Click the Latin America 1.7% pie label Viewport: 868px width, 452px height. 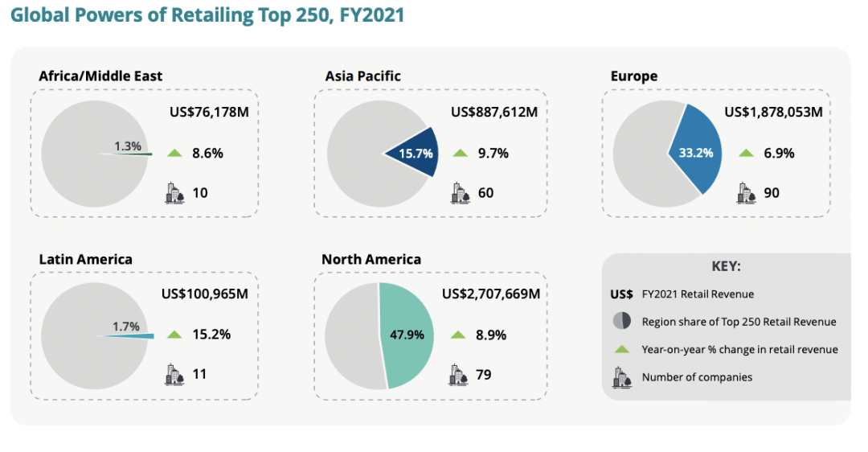[x=126, y=327]
